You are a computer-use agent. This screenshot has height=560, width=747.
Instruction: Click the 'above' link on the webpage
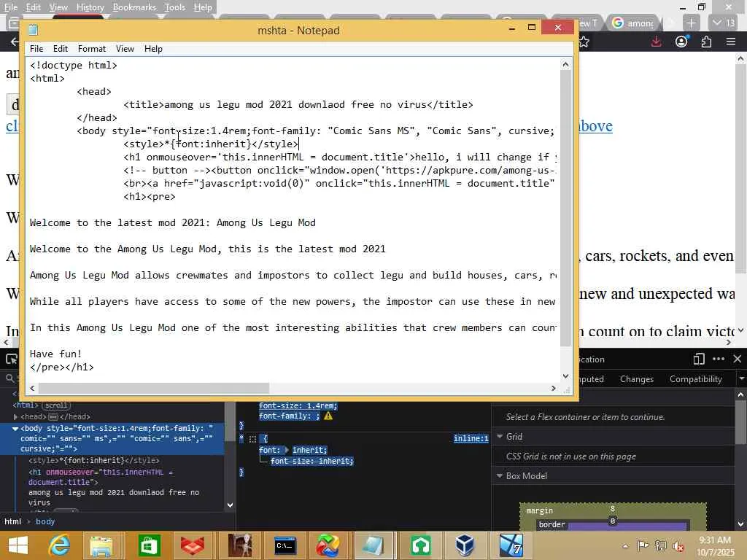595,125
